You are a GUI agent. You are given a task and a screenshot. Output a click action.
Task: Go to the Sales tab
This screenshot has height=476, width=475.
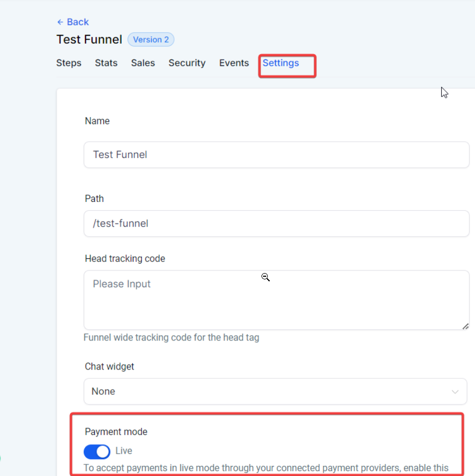[x=143, y=63]
